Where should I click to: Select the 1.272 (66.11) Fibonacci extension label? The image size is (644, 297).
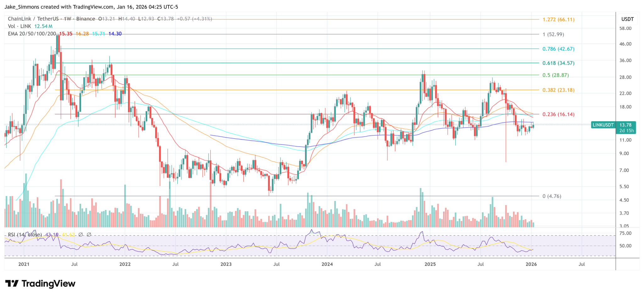pyautogui.click(x=558, y=19)
